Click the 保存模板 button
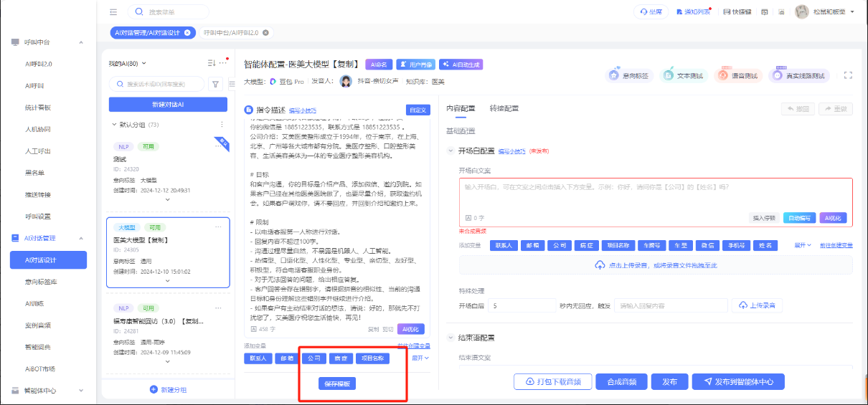868x405 pixels. click(336, 383)
